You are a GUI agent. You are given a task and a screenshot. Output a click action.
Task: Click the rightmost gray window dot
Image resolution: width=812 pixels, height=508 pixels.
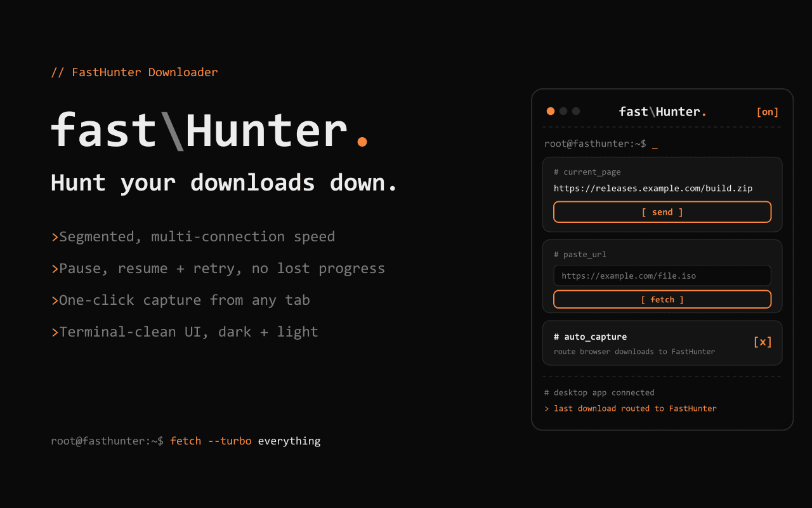576,111
